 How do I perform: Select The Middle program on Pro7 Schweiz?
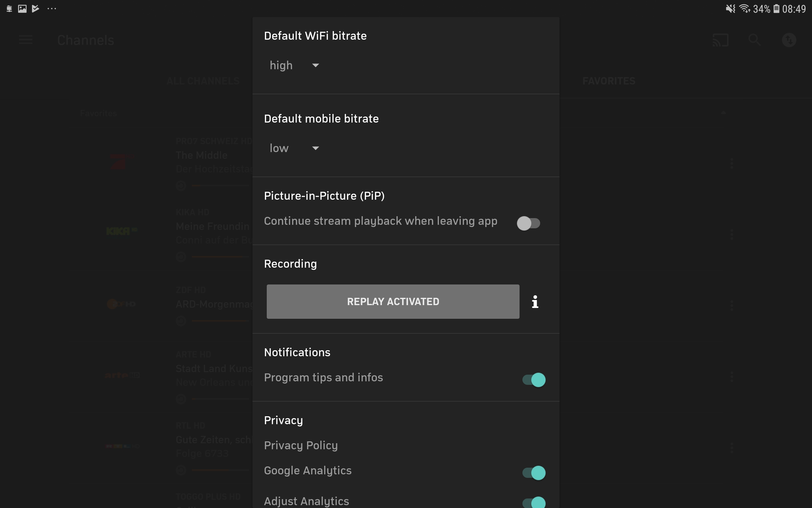point(202,155)
